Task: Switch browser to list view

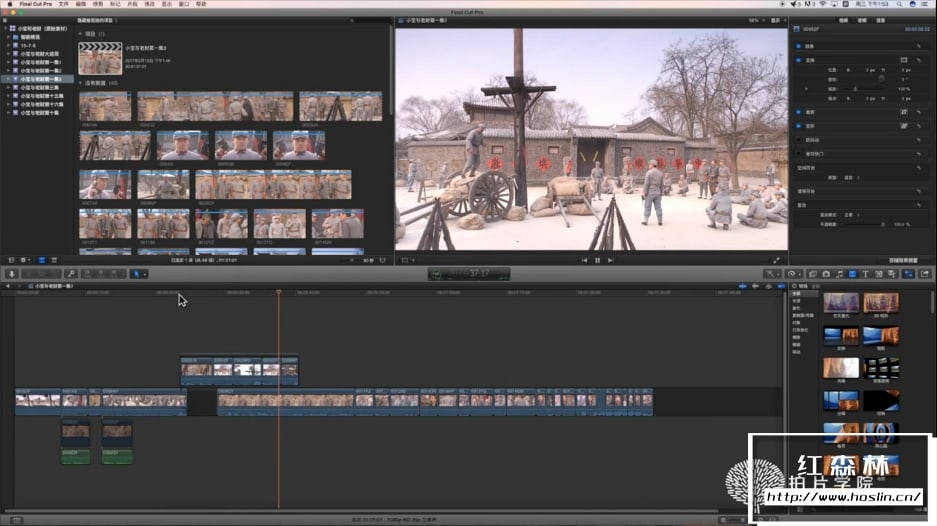Action: click(54, 261)
